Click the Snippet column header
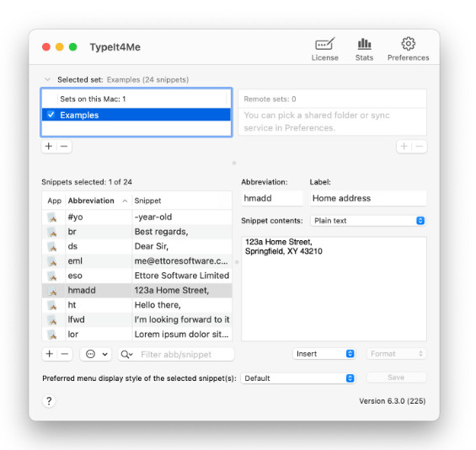Viewport: 476px width, 450px height. pos(182,201)
